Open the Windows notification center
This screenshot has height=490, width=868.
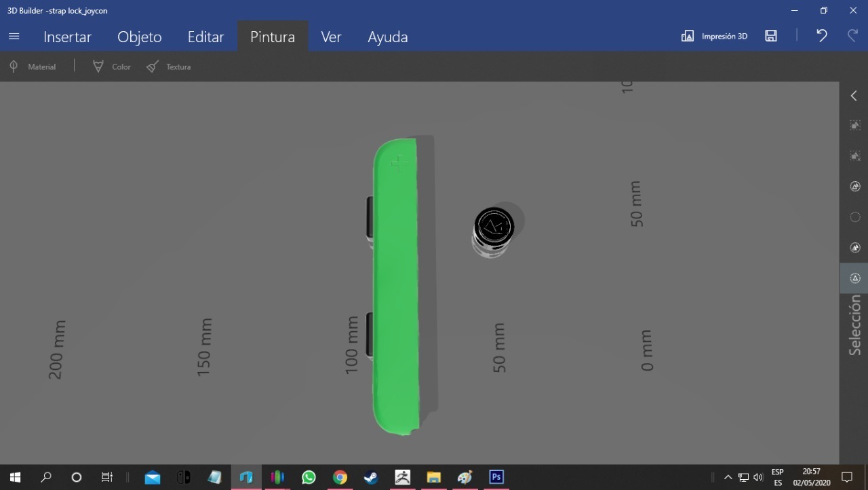(x=847, y=477)
